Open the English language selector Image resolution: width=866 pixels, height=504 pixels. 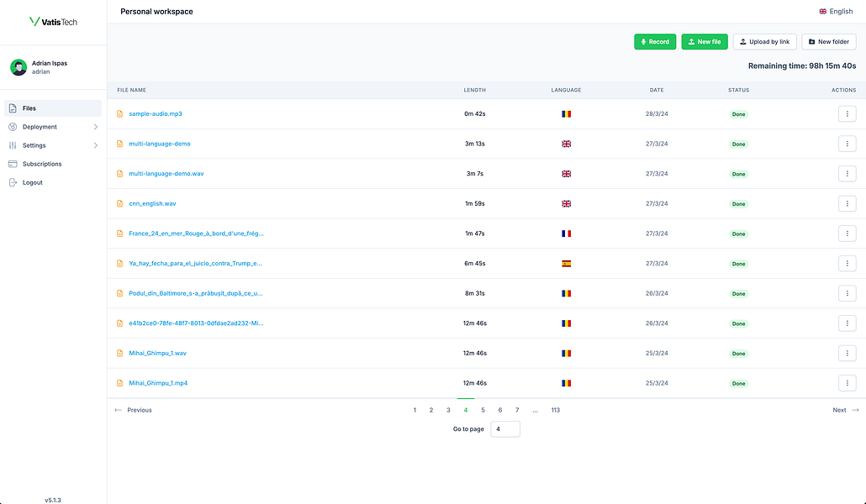837,11
